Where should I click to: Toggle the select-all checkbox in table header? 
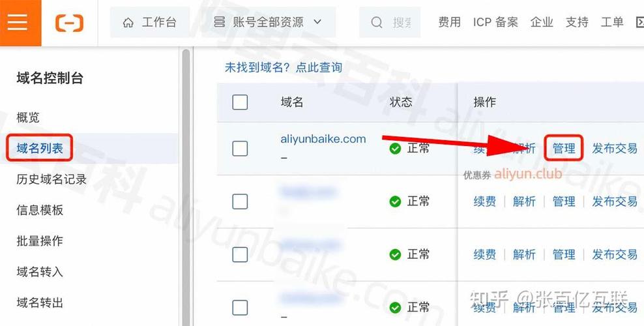coord(240,102)
